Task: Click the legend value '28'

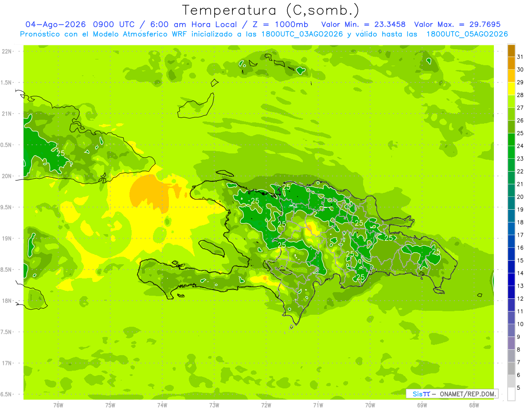Action: 520,95
